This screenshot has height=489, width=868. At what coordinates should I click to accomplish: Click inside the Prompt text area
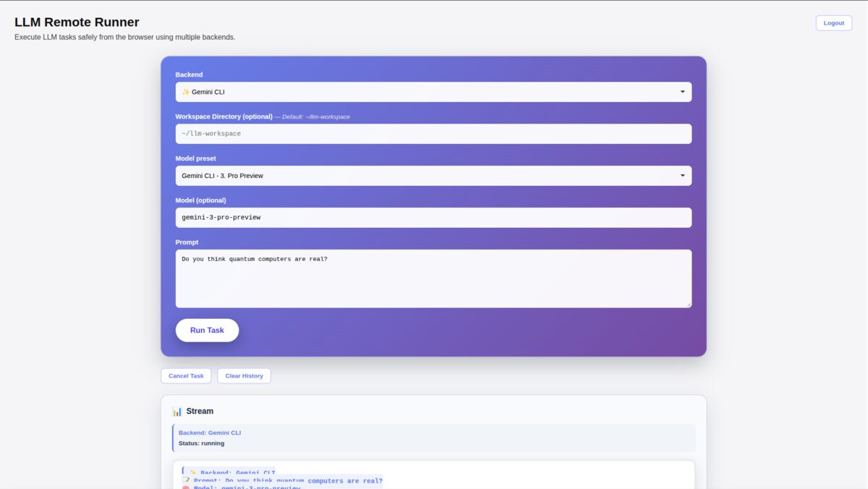tap(433, 278)
